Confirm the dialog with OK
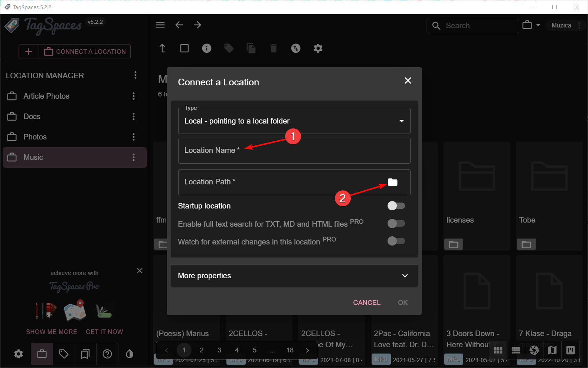This screenshot has height=368, width=588. click(x=403, y=303)
